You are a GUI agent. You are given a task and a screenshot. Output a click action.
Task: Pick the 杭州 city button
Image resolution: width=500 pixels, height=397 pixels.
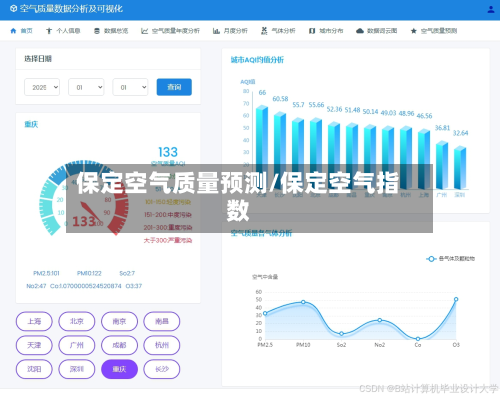pos(162,345)
